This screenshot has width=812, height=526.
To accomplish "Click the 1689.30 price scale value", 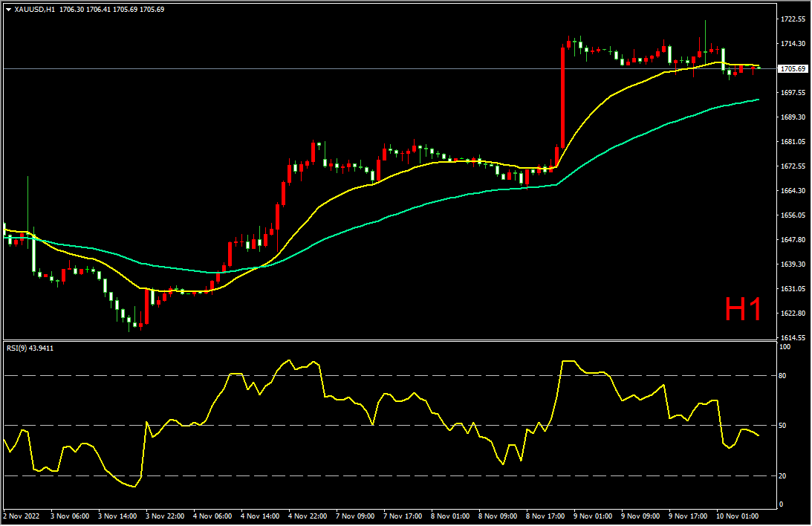I will [793, 117].
